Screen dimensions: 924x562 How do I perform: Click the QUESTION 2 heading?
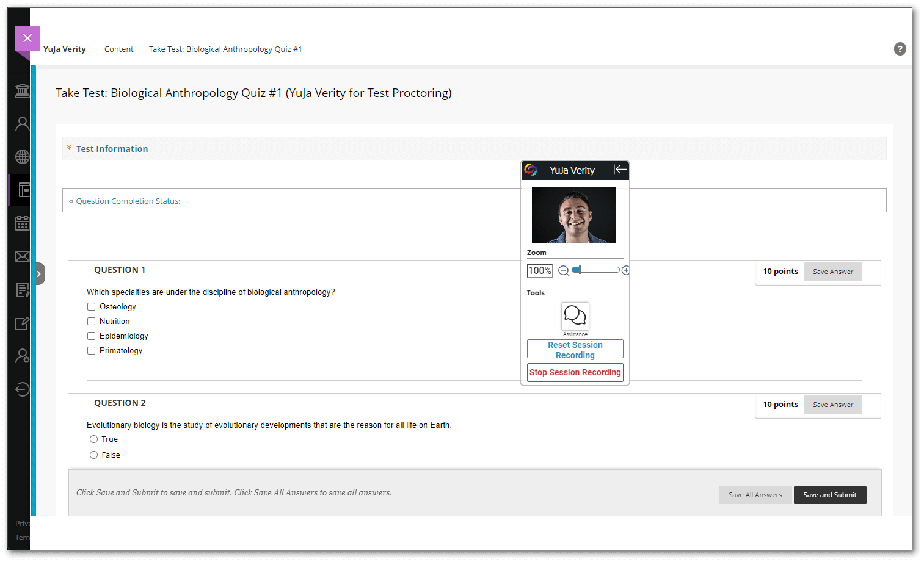point(120,403)
